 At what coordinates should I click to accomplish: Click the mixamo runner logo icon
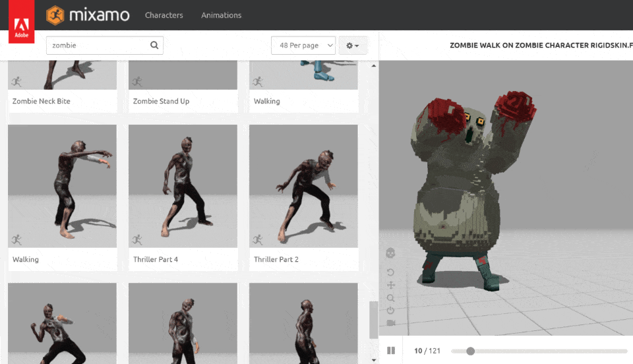55,15
